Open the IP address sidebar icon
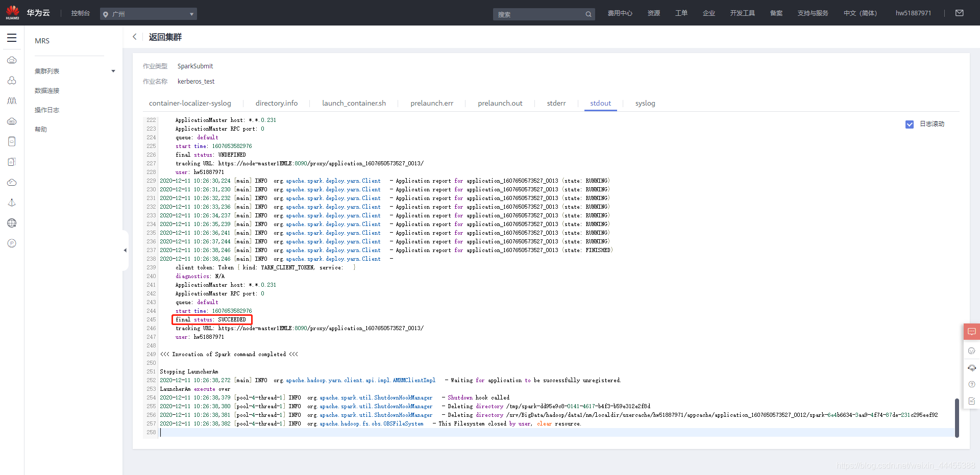Image resolution: width=980 pixels, height=475 pixels. pos(12,243)
